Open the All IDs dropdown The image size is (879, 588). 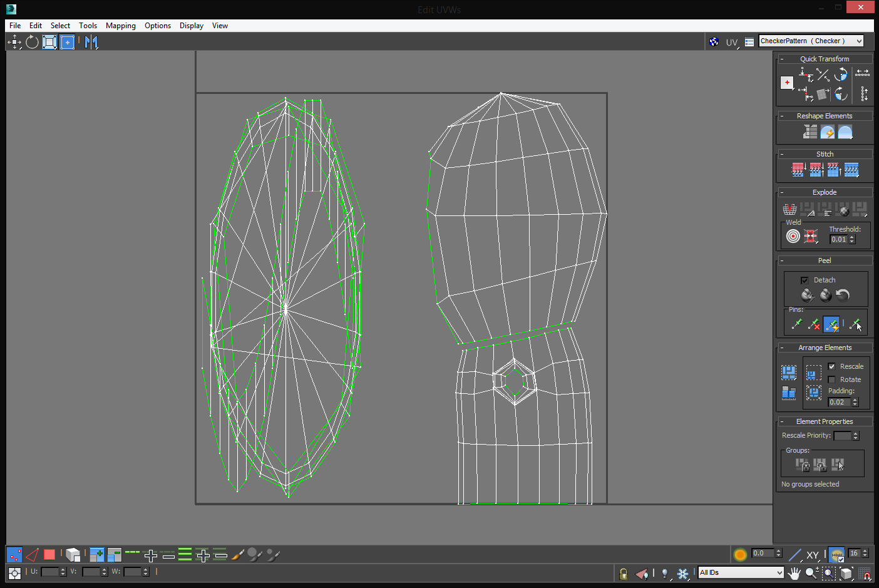click(741, 572)
